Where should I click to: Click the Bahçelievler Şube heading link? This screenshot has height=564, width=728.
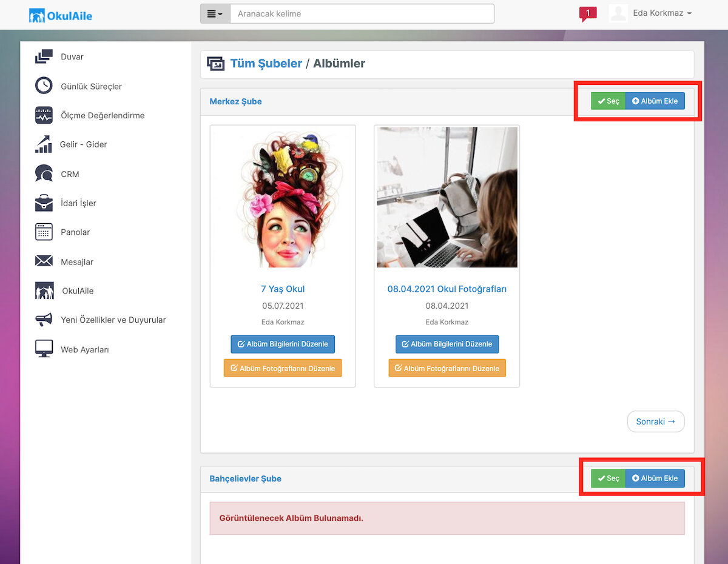246,478
